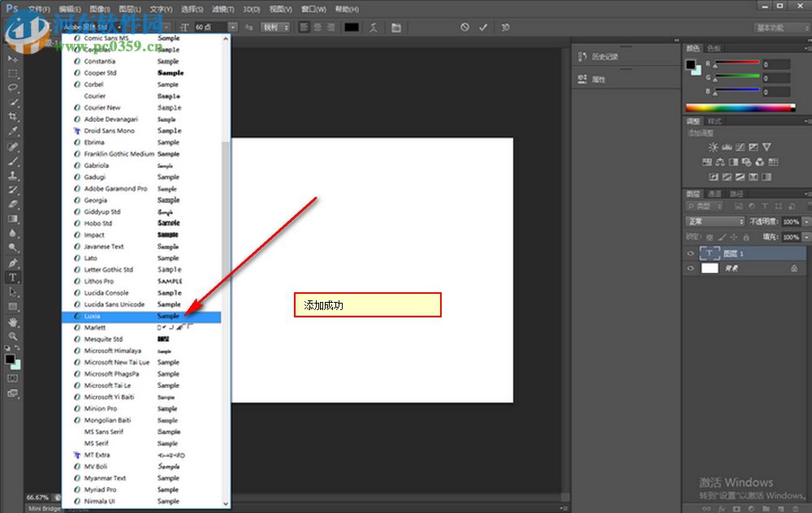The height and width of the screenshot is (513, 812).
Task: Hide the 图层 1 text layer visibility eye
Action: (x=690, y=253)
